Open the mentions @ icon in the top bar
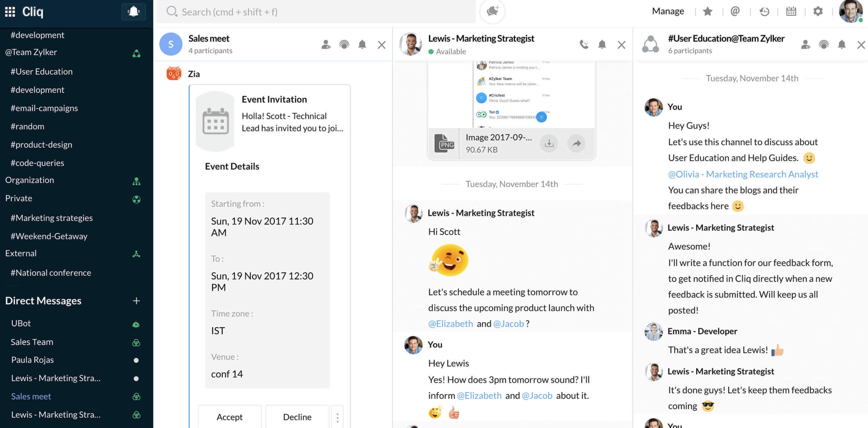This screenshot has width=868, height=428. [735, 11]
